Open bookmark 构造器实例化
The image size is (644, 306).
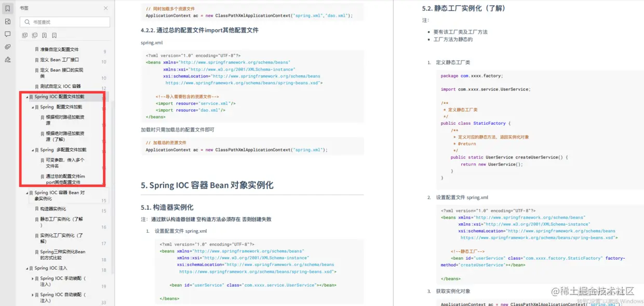tap(53, 209)
